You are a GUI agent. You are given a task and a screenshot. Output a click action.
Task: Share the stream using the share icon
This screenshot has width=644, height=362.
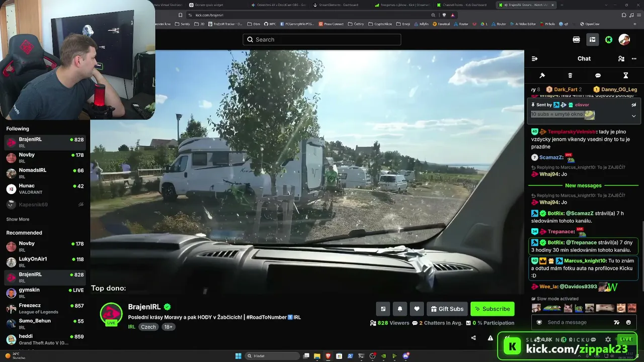(473, 338)
